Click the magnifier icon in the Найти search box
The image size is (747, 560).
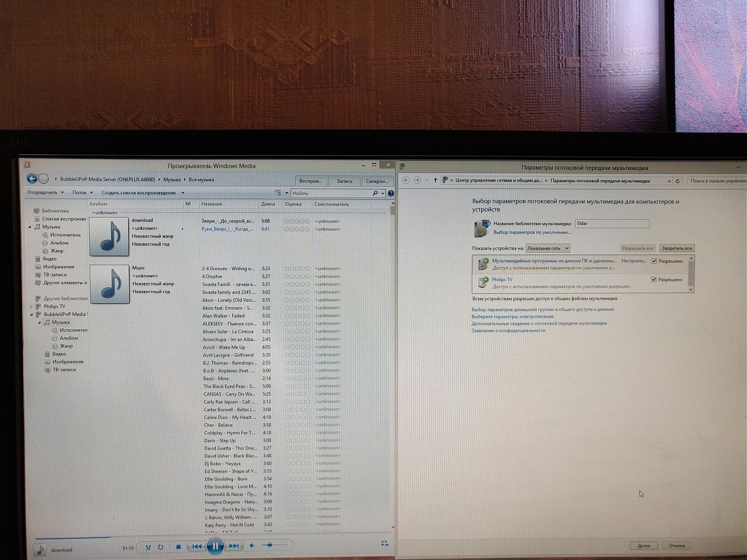point(375,193)
